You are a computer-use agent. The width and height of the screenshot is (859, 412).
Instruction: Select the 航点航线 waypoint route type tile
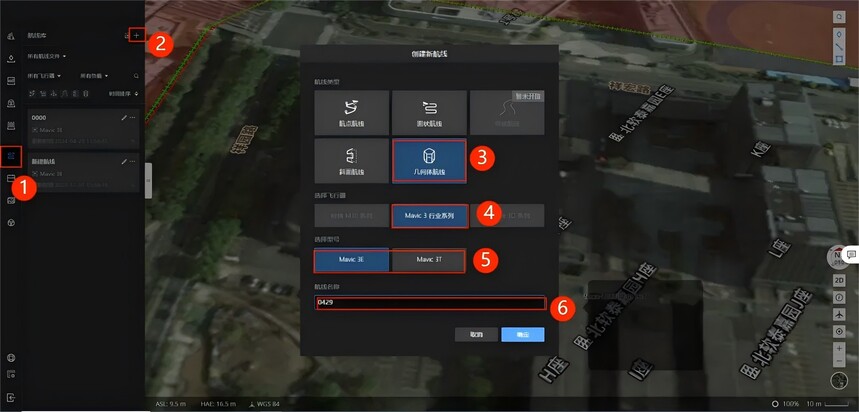point(352,113)
